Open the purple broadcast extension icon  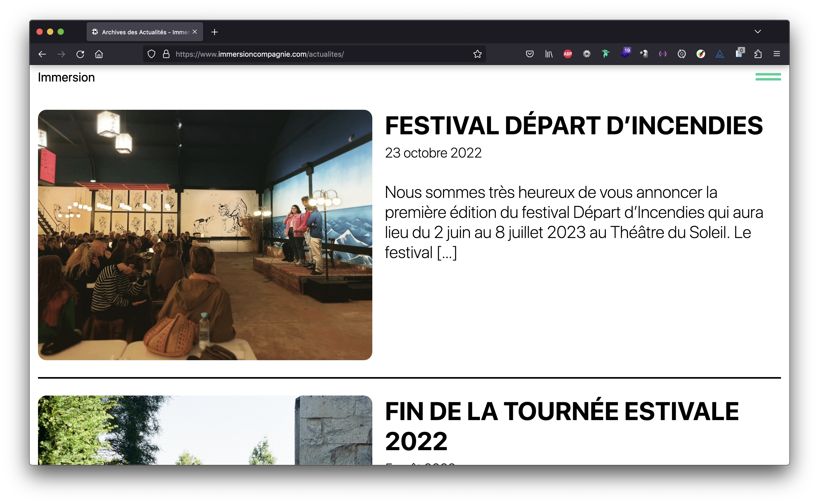point(663,54)
